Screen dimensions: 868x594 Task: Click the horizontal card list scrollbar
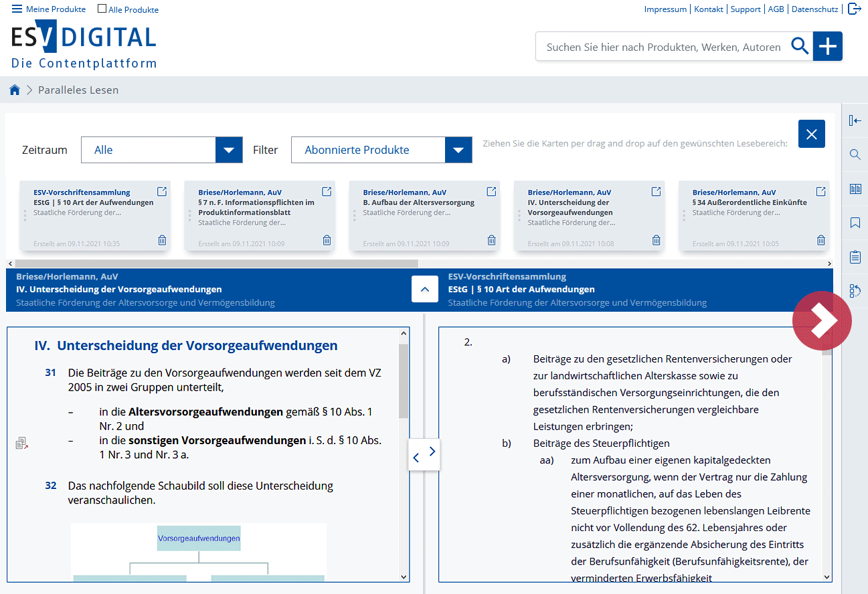click(x=216, y=264)
